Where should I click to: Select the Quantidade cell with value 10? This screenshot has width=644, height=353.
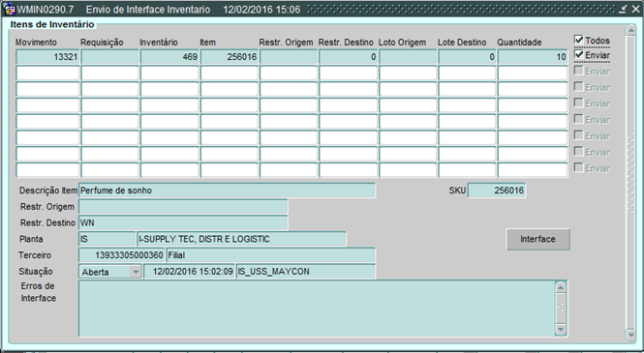pyautogui.click(x=533, y=57)
